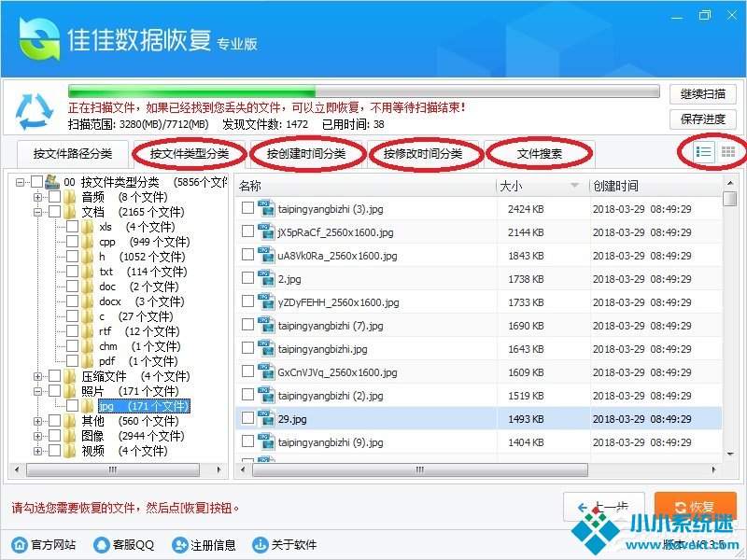The width and height of the screenshot is (747, 560).
Task: Click the orange 恢复 button
Action: click(695, 507)
